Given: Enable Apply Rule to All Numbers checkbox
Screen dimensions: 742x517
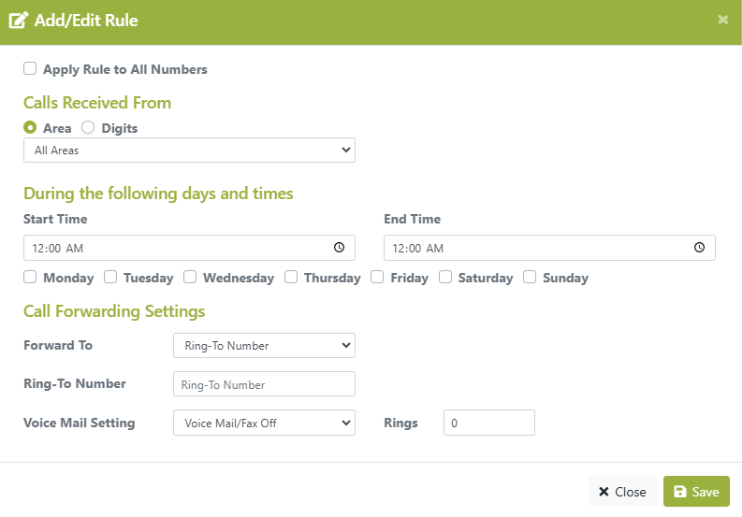Looking at the screenshot, I should (x=30, y=69).
